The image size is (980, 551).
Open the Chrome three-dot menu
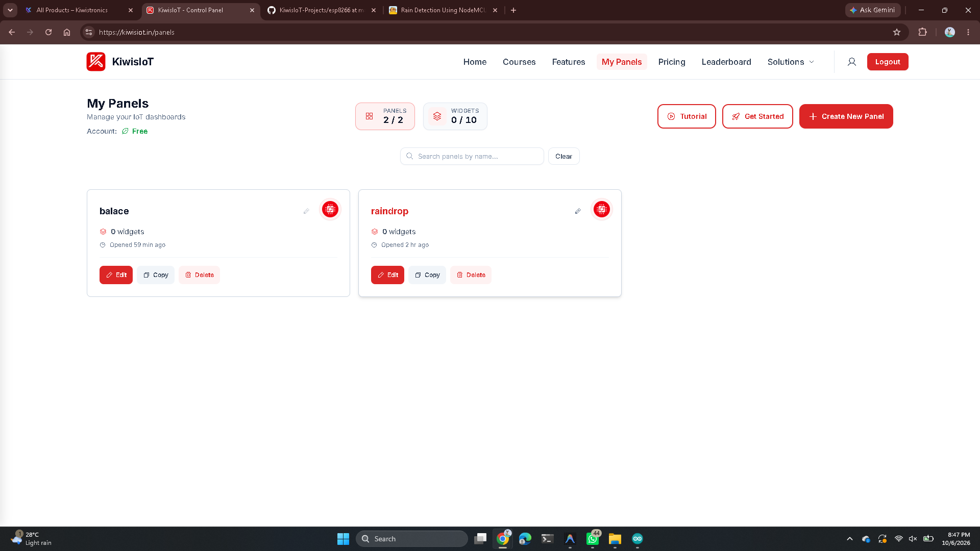(x=968, y=32)
